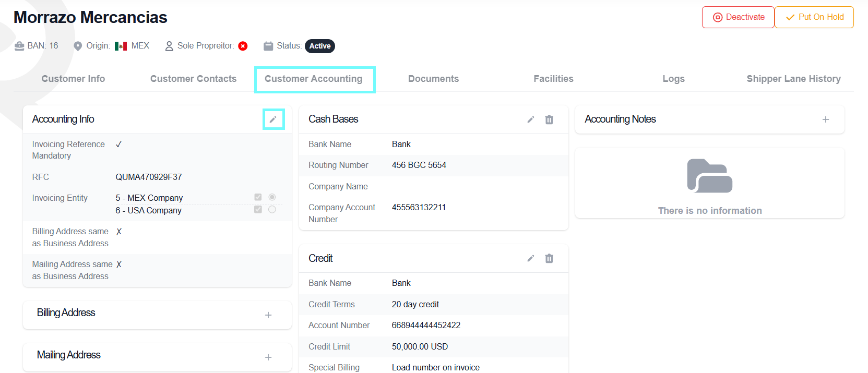This screenshot has width=868, height=373.
Task: Open the Customer Info tab
Action: 73,79
